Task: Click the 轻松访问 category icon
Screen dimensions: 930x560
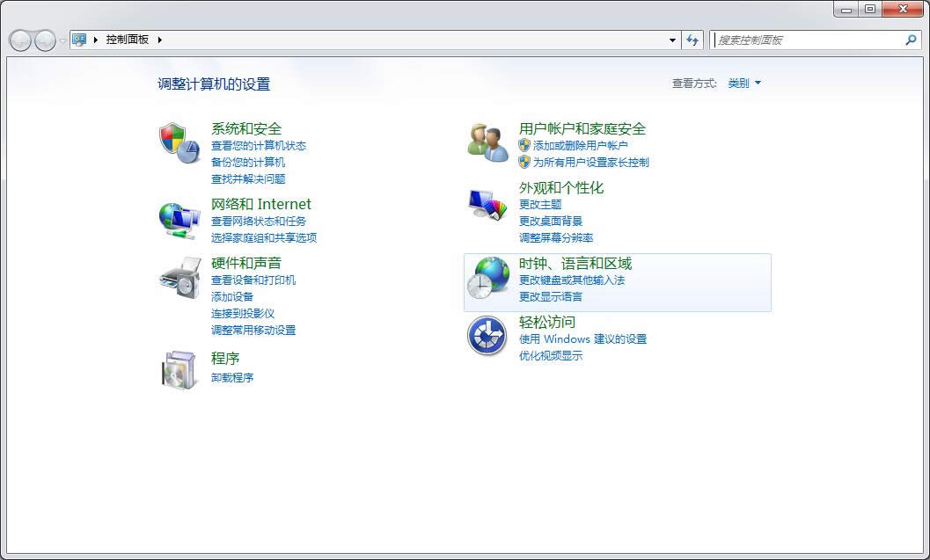Action: click(487, 338)
